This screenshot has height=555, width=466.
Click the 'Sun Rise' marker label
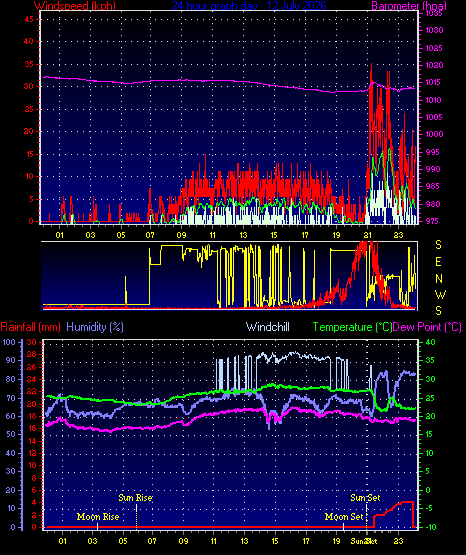pyautogui.click(x=136, y=498)
